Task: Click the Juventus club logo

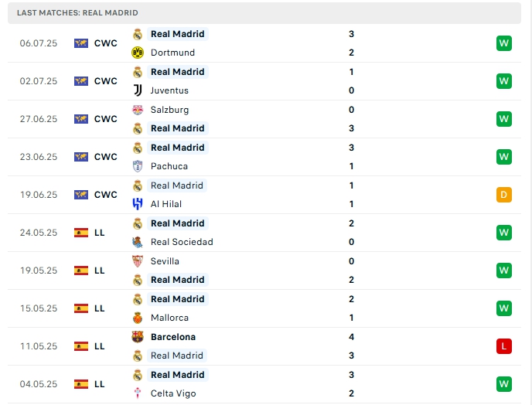Action: point(138,90)
